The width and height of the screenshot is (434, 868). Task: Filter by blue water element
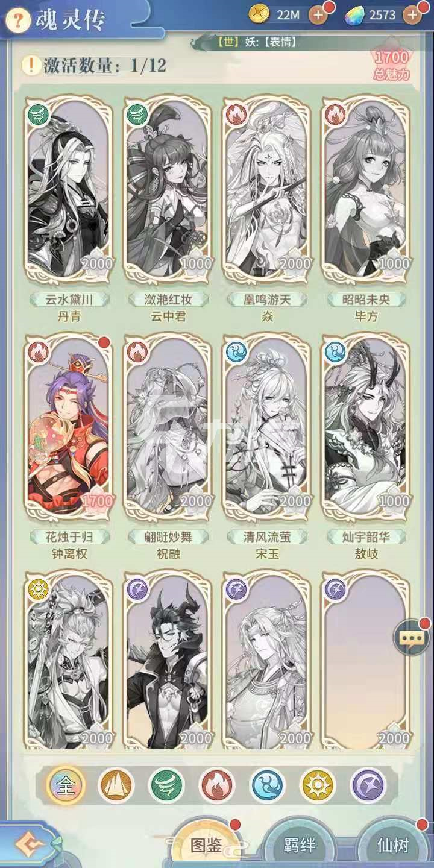click(x=268, y=785)
